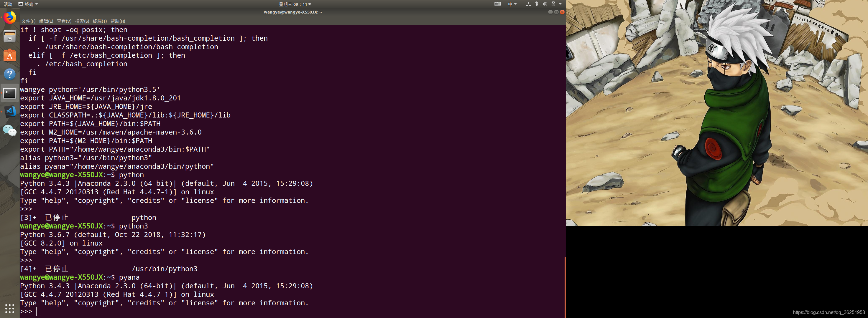Click the terminal title wangye@wangye-X550JX: ~
868x318 pixels.
pyautogui.click(x=293, y=12)
